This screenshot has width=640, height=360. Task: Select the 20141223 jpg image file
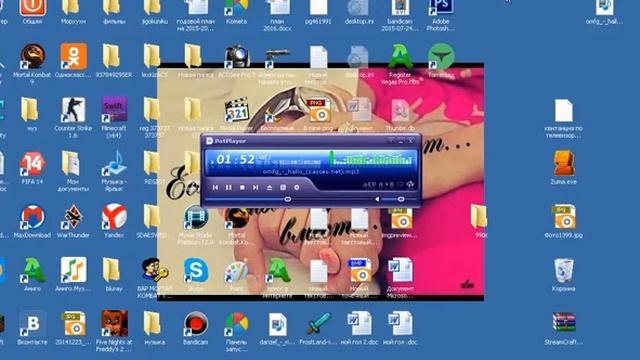(73, 328)
